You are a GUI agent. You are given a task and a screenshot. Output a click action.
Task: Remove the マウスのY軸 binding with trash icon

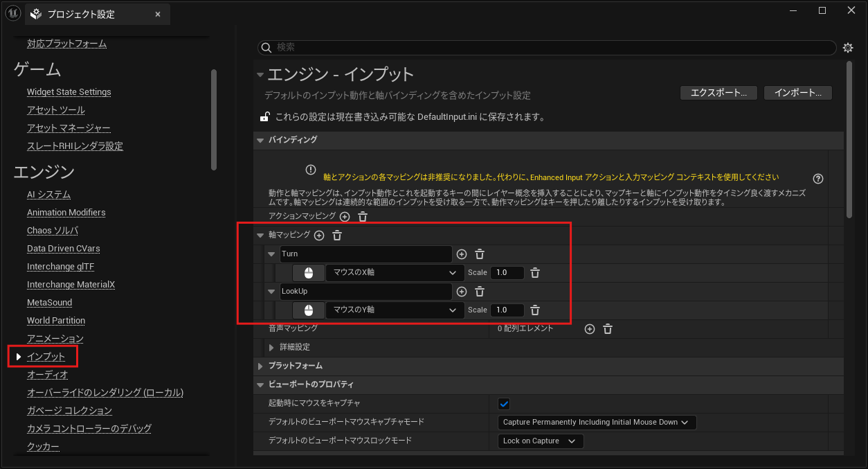click(x=535, y=310)
